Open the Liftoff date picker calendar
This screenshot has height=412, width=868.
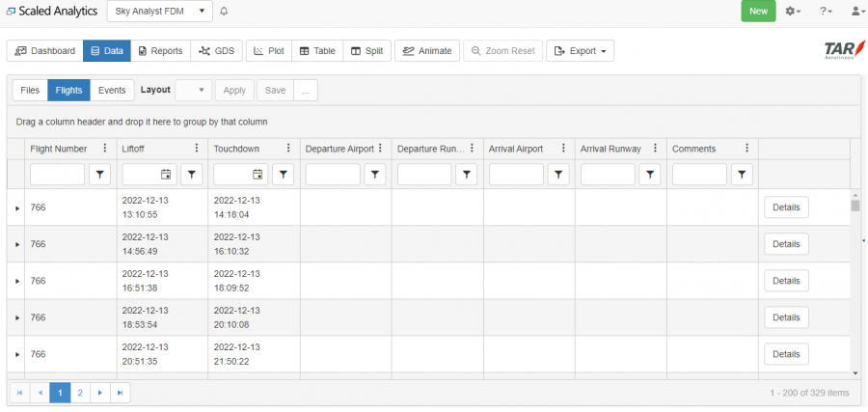[166, 175]
